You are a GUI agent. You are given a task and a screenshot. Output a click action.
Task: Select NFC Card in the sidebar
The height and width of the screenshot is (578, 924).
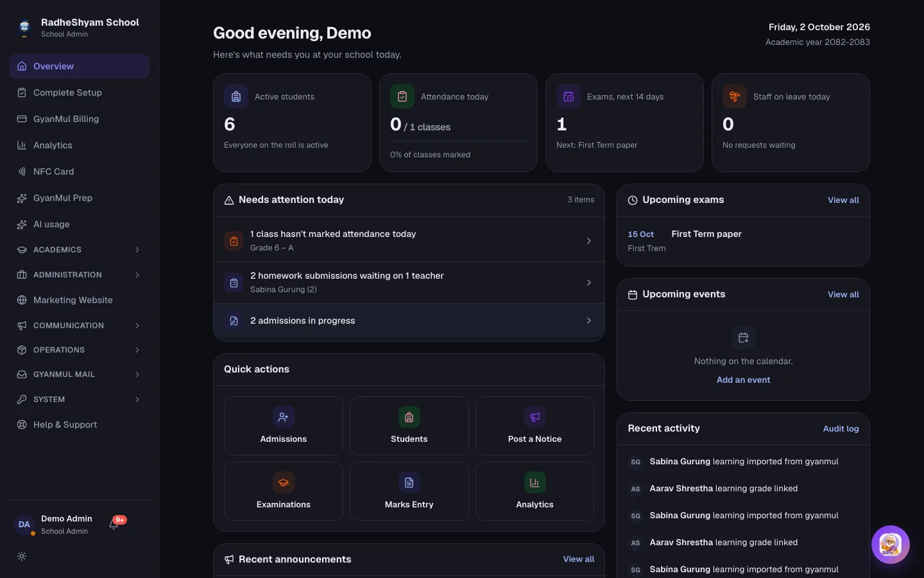pyautogui.click(x=80, y=171)
